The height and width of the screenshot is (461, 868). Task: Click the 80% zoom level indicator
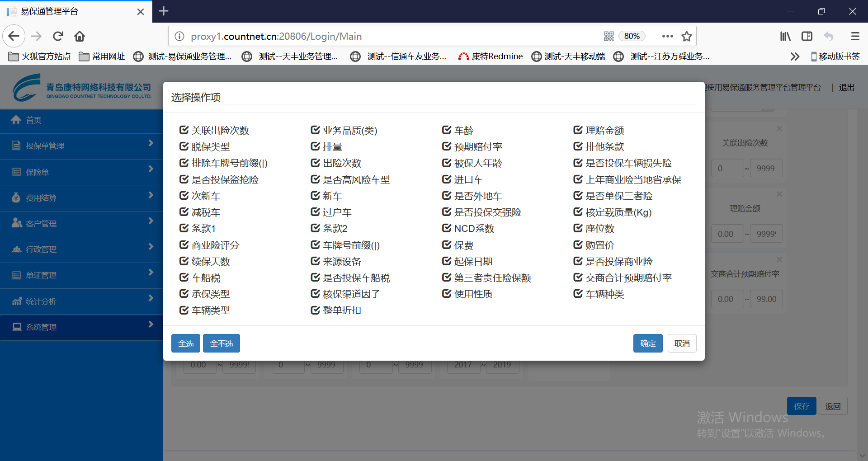[632, 36]
